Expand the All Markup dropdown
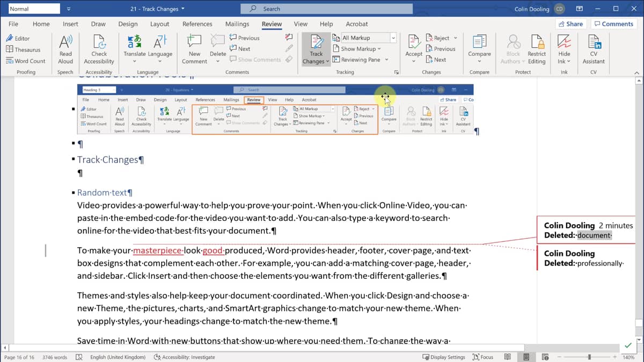 [393, 38]
